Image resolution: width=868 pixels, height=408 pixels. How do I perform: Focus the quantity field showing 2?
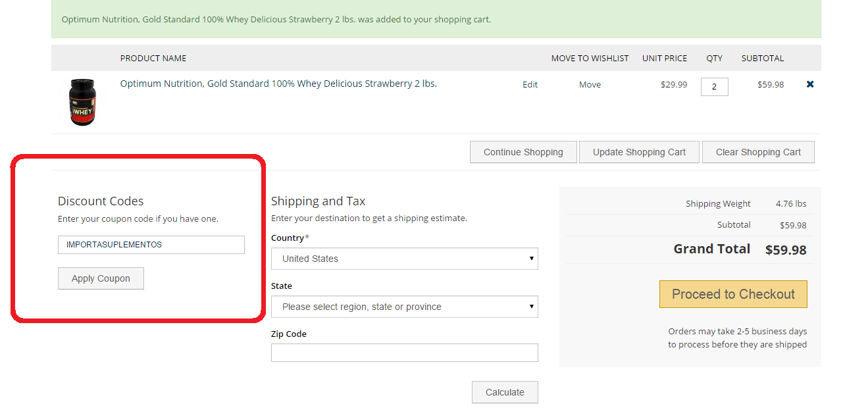coord(714,86)
